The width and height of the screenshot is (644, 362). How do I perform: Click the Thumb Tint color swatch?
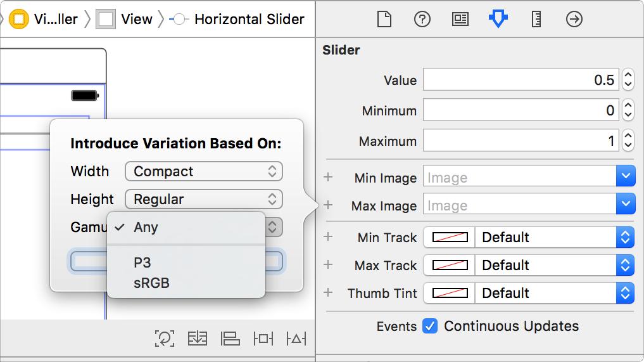[x=450, y=294]
